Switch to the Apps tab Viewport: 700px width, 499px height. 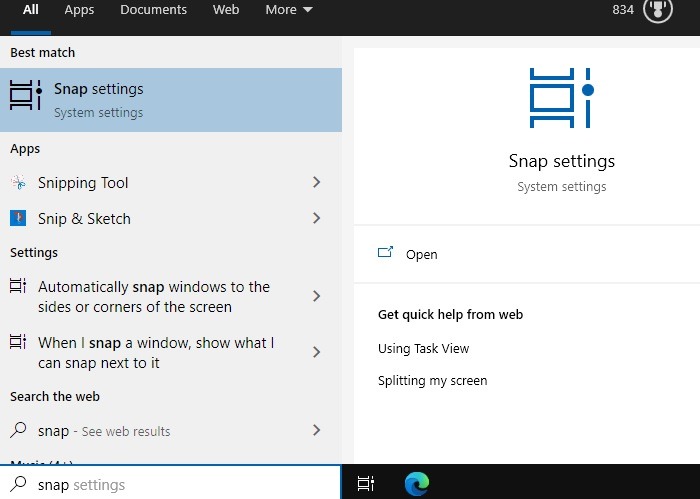(x=79, y=10)
